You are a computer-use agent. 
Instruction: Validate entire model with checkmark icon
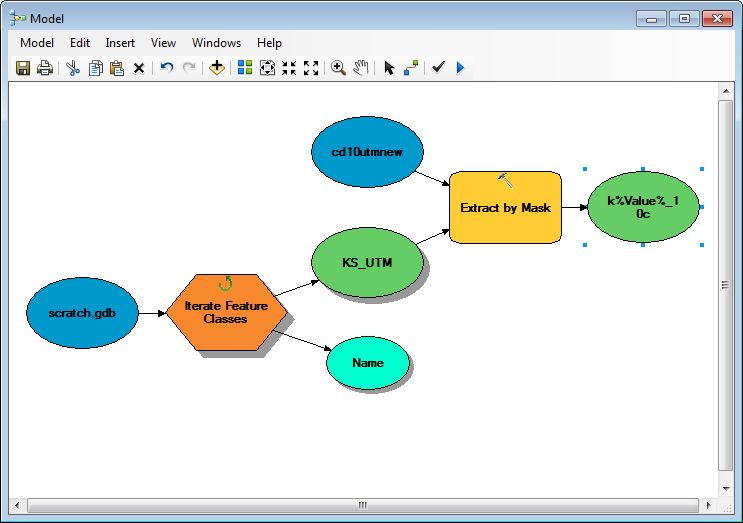[x=438, y=67]
